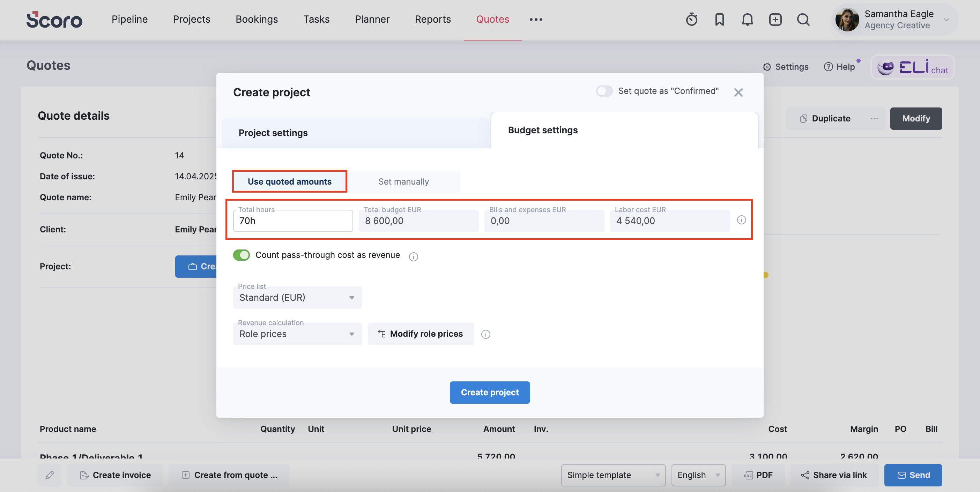Image resolution: width=980 pixels, height=492 pixels.
Task: Open the Revenue calculation dropdown
Action: coord(297,334)
